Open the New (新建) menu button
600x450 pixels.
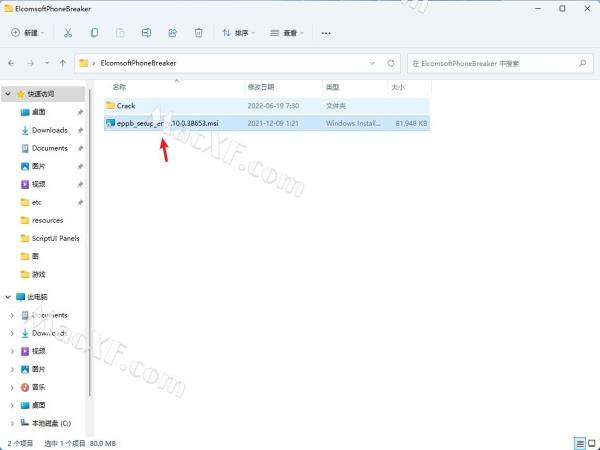tap(27, 33)
